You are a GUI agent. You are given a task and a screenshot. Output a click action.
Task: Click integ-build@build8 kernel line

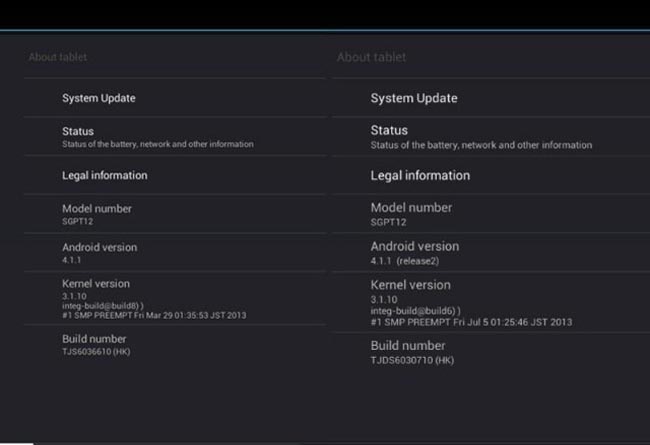[x=103, y=306]
